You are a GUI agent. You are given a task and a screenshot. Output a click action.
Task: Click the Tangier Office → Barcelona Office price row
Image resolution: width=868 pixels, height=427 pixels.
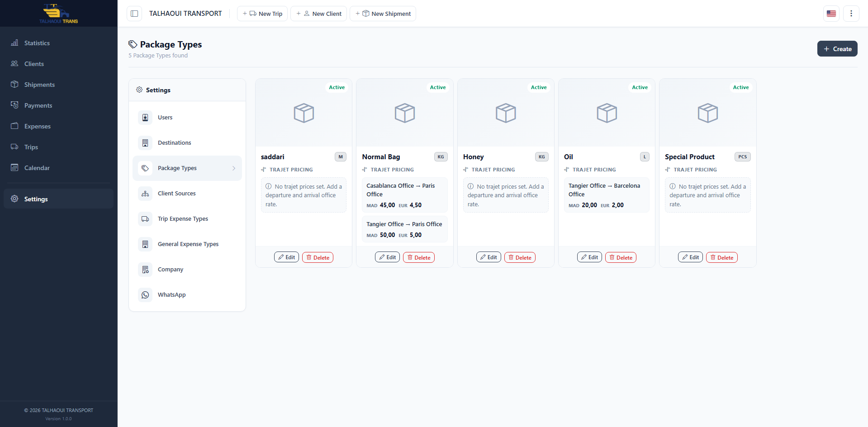click(x=607, y=195)
